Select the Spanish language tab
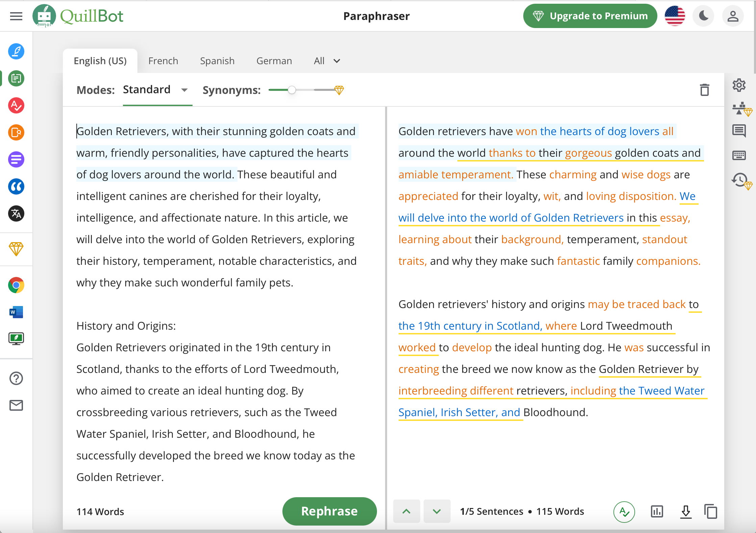This screenshot has width=756, height=533. 217,60
